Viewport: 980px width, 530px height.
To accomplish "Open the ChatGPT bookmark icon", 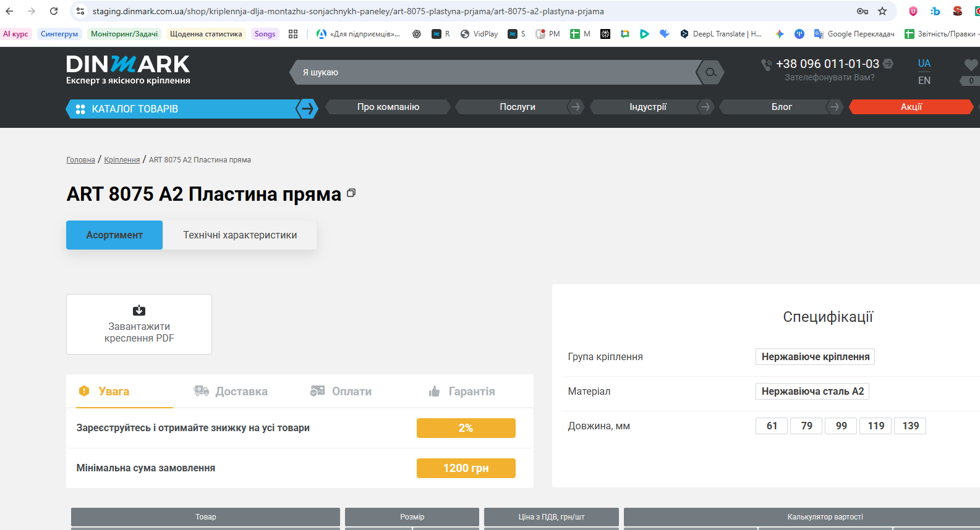I will 417,34.
